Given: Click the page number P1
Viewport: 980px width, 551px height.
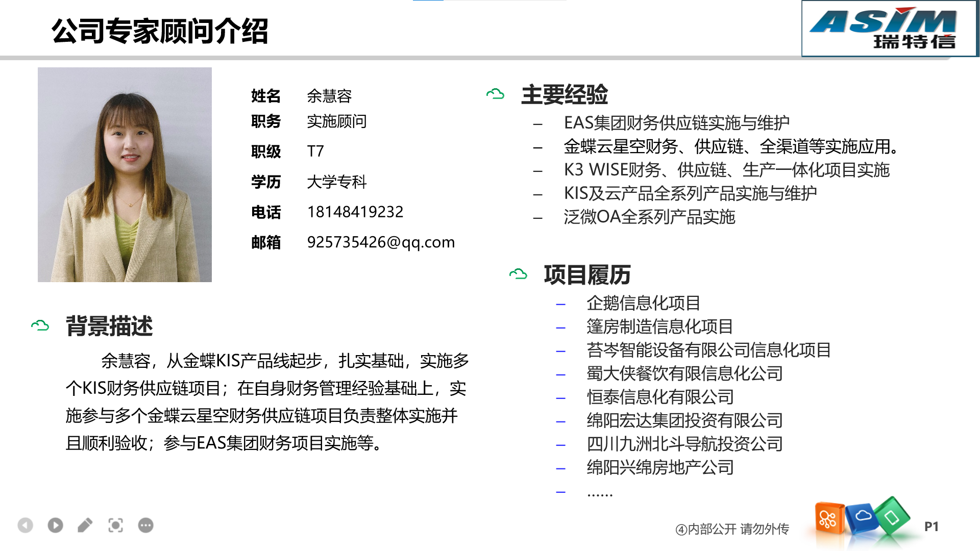Looking at the screenshot, I should pyautogui.click(x=932, y=527).
